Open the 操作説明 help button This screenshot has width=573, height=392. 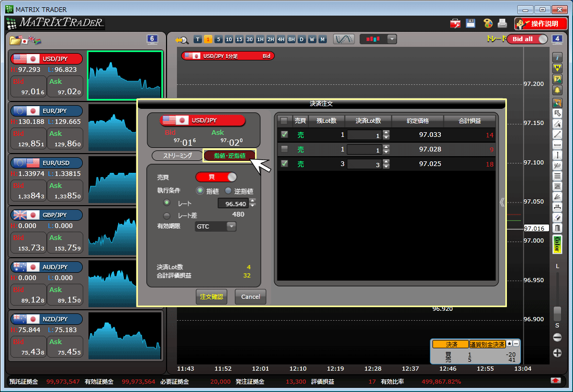541,24
